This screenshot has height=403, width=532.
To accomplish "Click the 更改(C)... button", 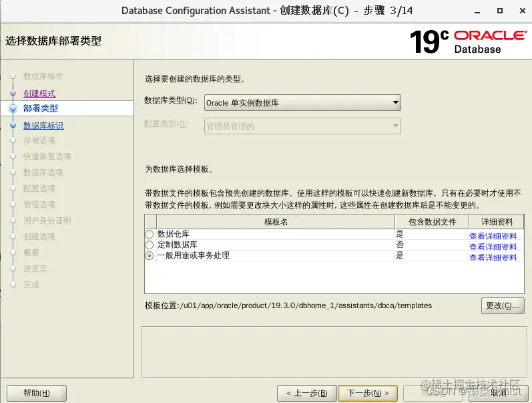I will 503,306.
